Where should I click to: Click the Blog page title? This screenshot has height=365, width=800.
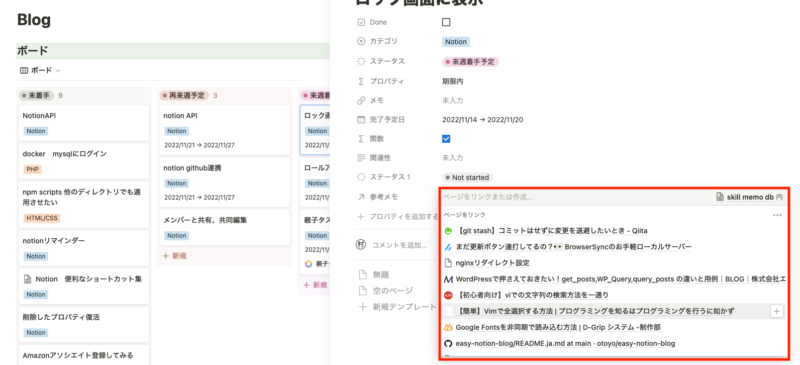pyautogui.click(x=34, y=20)
